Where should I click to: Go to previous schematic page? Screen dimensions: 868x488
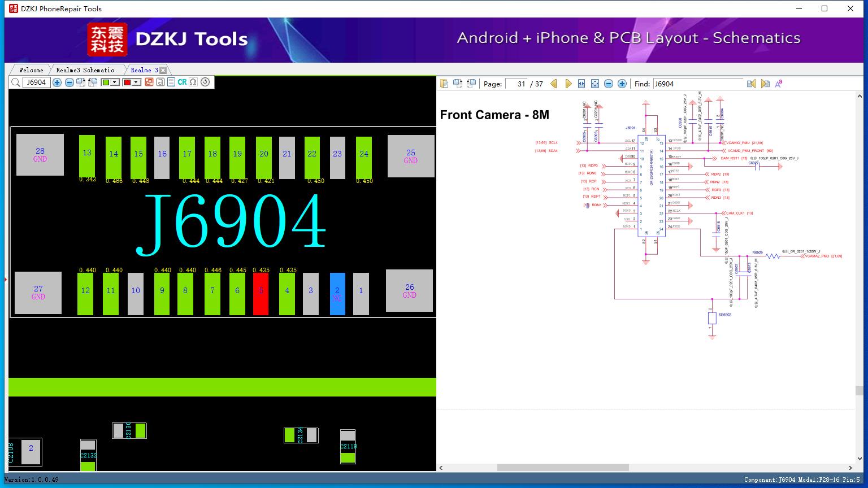(554, 84)
